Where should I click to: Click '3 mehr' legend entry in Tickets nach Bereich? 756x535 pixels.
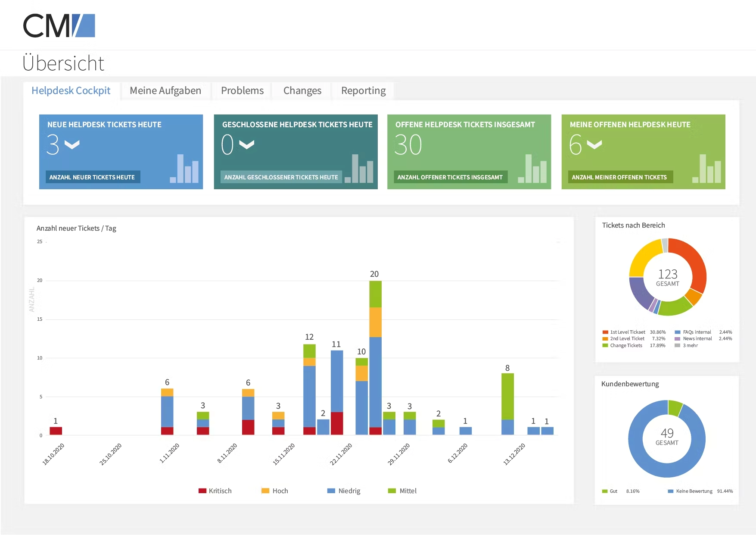pos(686,345)
